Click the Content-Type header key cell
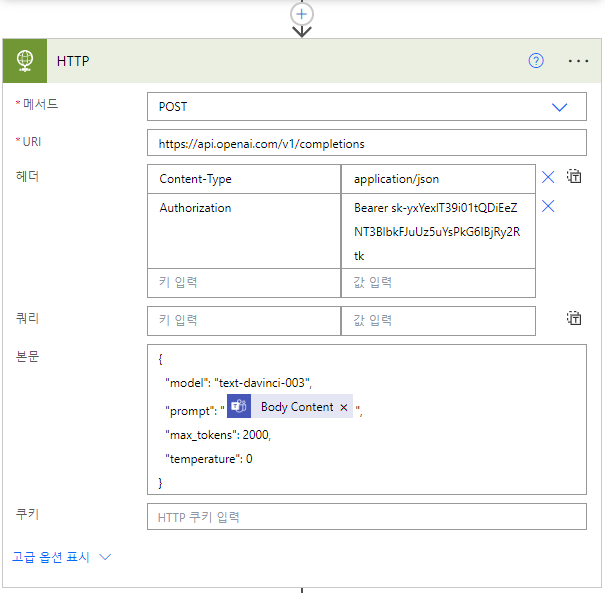 [x=244, y=179]
